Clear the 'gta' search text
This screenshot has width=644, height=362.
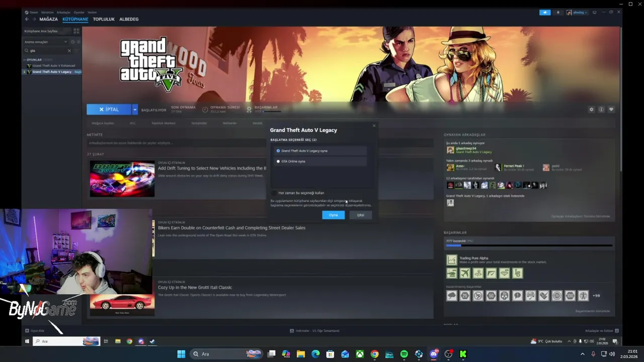tap(69, 50)
